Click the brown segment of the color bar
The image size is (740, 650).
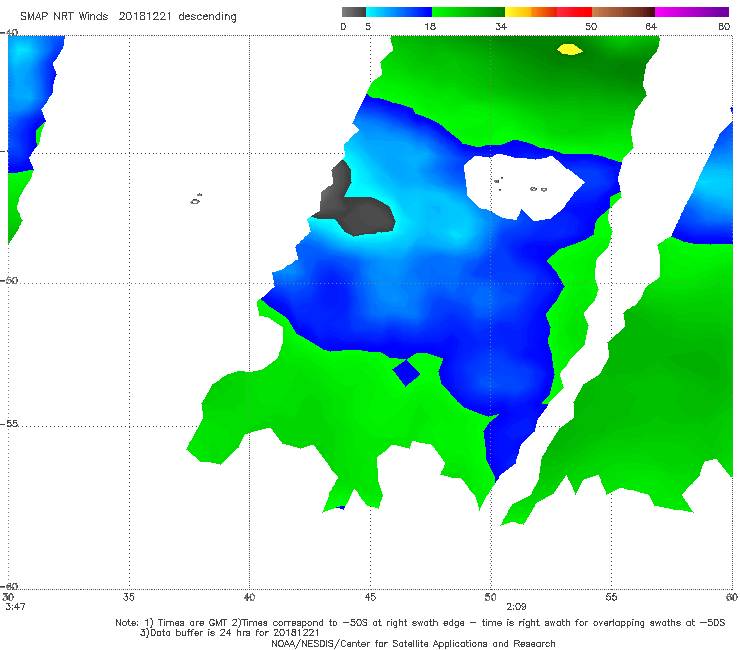tap(623, 12)
